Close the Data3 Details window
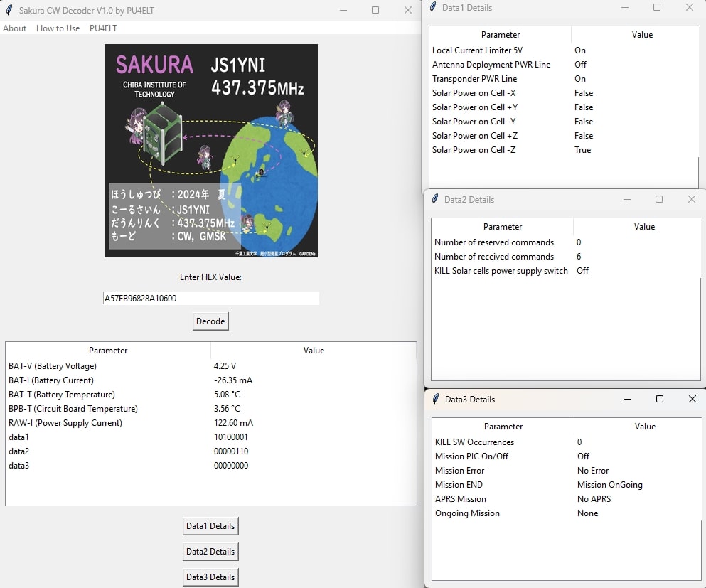This screenshot has height=588, width=706. [x=692, y=399]
